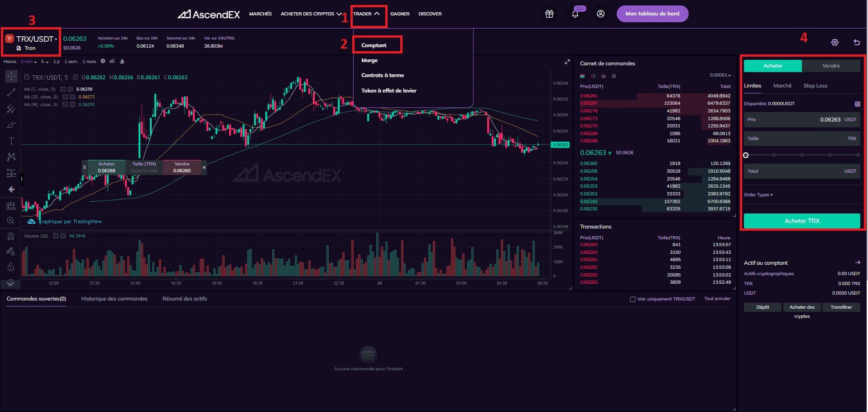Open trading layout settings gear
This screenshot has width=868, height=412.
835,42
